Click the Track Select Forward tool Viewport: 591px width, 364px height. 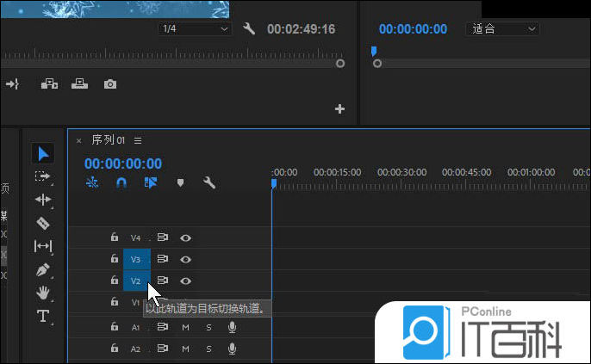(43, 176)
